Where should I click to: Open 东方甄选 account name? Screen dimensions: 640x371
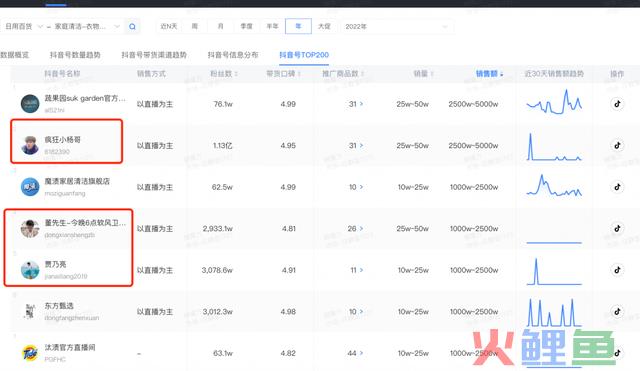coord(59,306)
